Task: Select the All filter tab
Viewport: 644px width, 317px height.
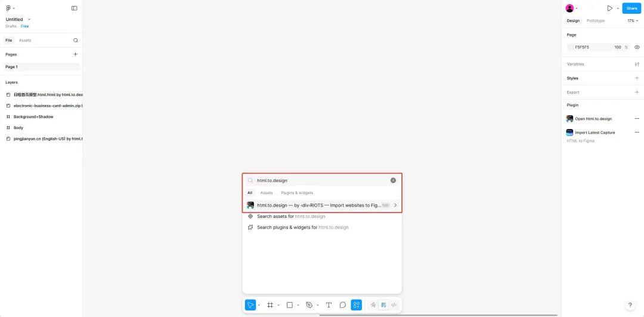Action: 250,193
